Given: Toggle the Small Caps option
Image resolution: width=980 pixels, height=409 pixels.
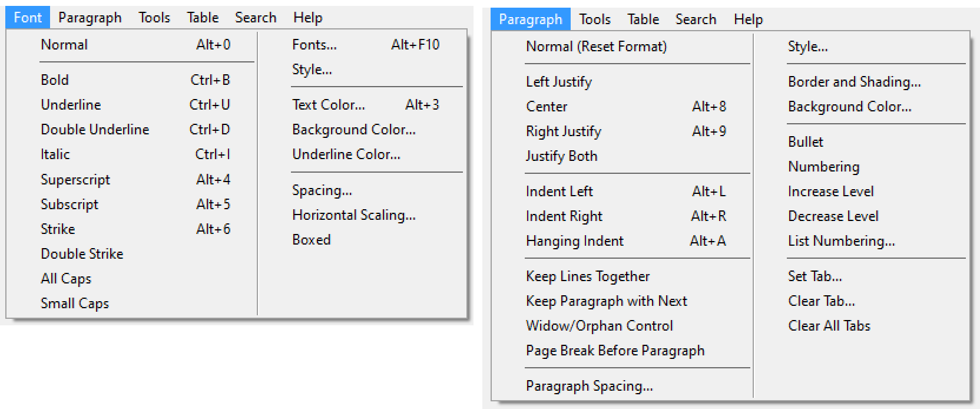Looking at the screenshot, I should click(x=75, y=303).
